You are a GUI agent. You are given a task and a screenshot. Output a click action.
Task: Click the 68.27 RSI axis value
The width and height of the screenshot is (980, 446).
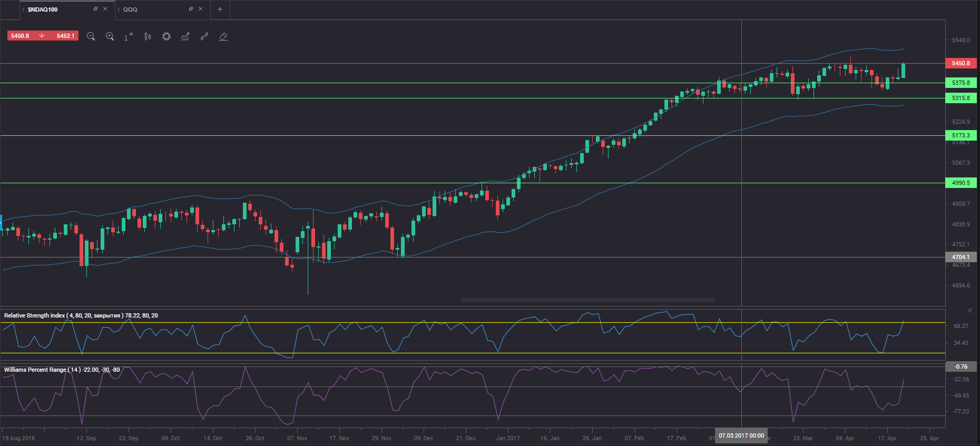click(x=961, y=326)
